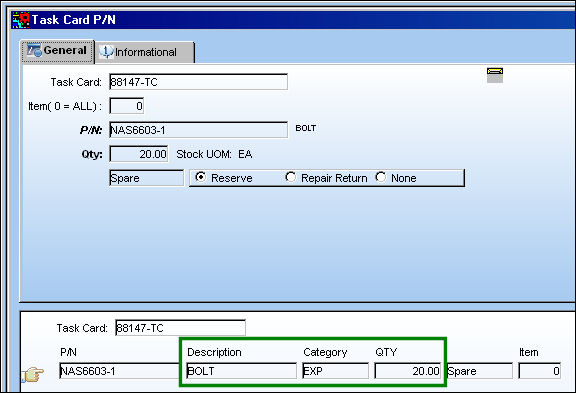The image size is (576, 393).
Task: Click the Description cell containing BOLT
Action: 241,371
